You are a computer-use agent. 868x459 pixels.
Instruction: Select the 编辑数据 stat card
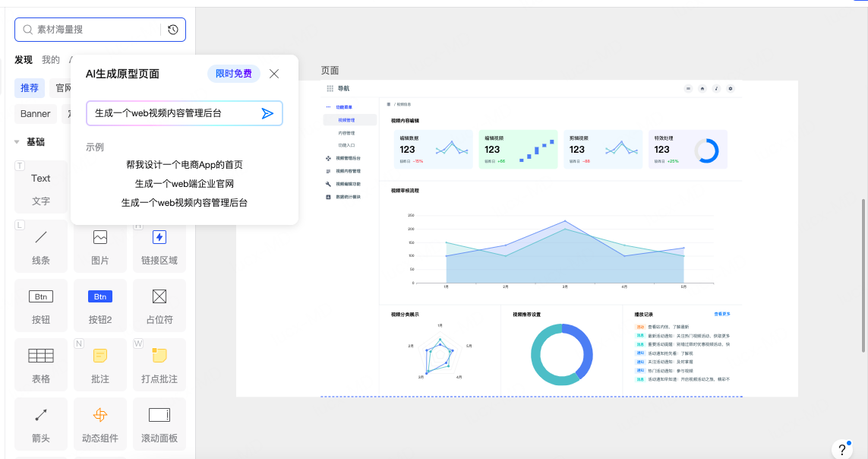click(434, 150)
